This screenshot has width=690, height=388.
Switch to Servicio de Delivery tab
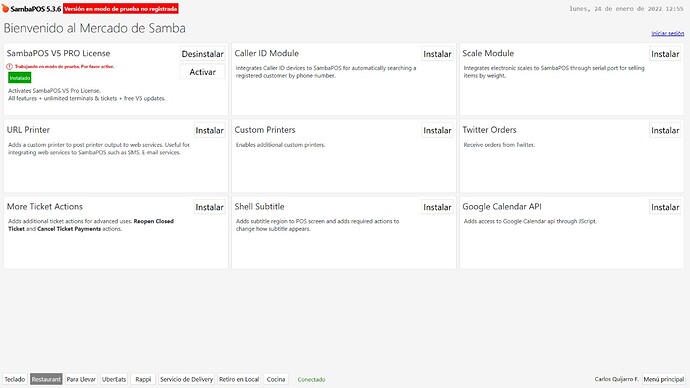[187, 379]
